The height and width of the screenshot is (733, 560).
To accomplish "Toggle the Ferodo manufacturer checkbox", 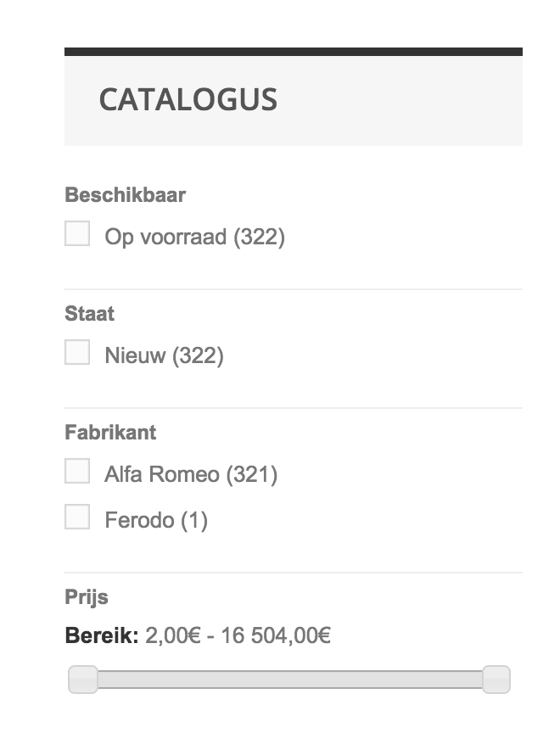I will (x=77, y=517).
